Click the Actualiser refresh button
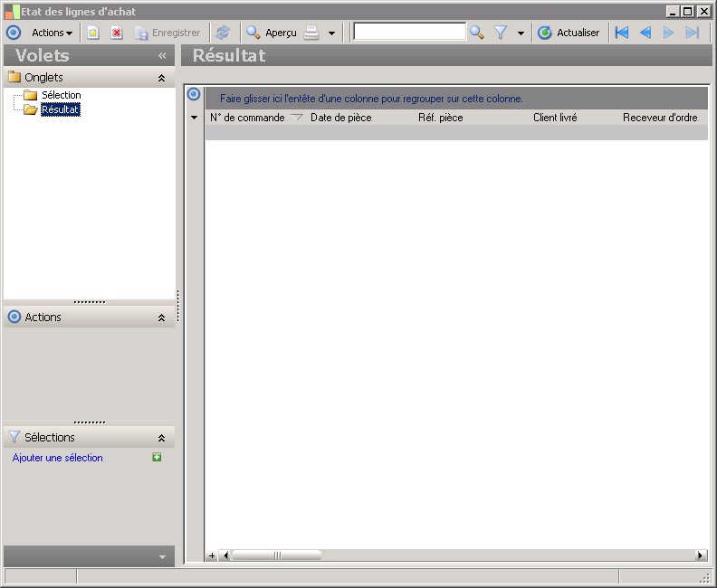This screenshot has width=717, height=588. pos(569,33)
